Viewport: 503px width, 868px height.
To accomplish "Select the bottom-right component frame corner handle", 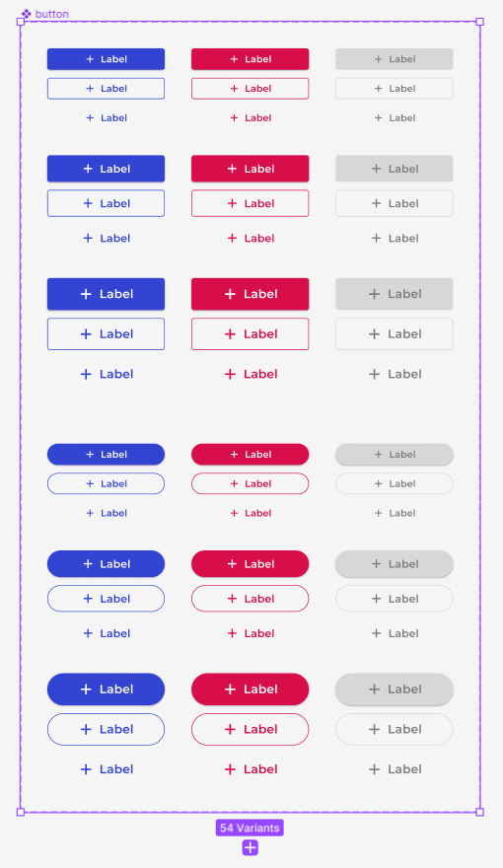I will pos(479,812).
